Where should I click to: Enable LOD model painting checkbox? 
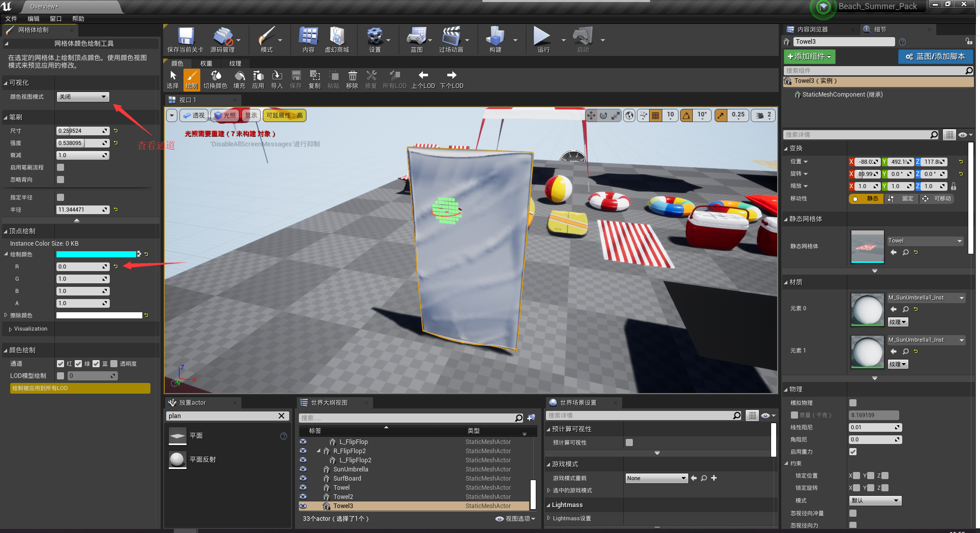[x=60, y=376]
